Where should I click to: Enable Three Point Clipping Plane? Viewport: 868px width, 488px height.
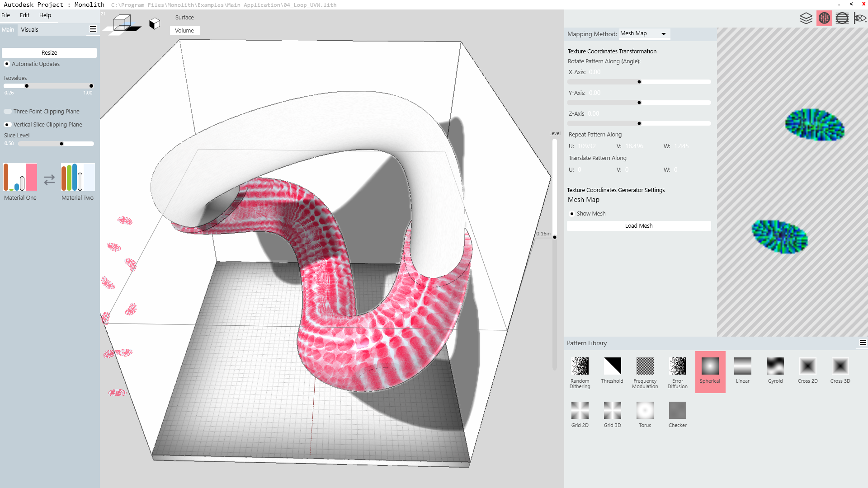8,111
